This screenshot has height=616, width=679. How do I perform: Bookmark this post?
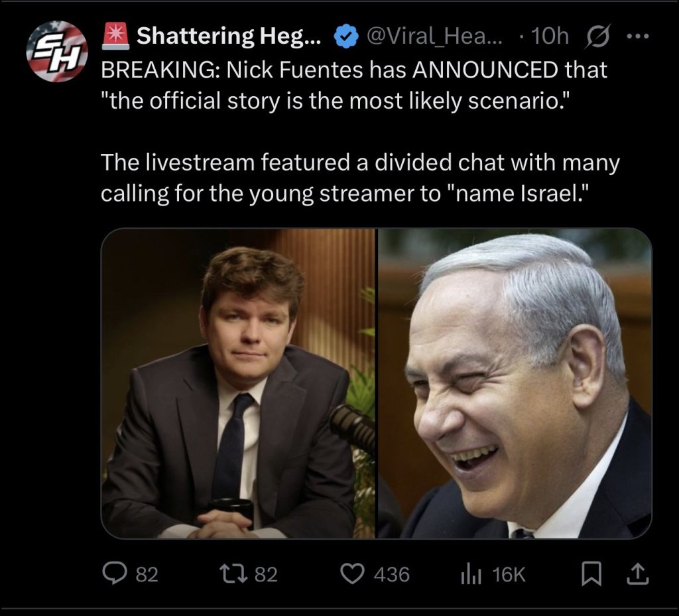point(592,574)
